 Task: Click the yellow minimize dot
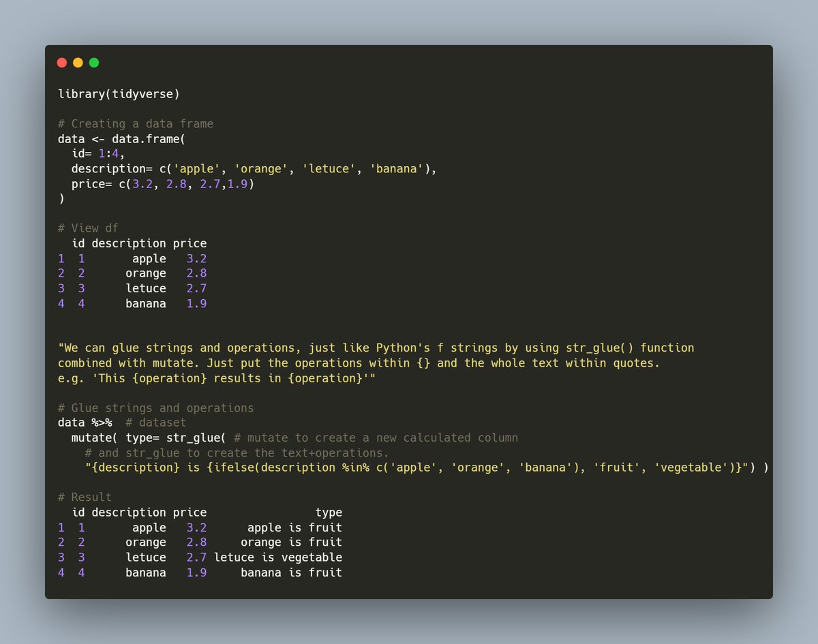78,63
